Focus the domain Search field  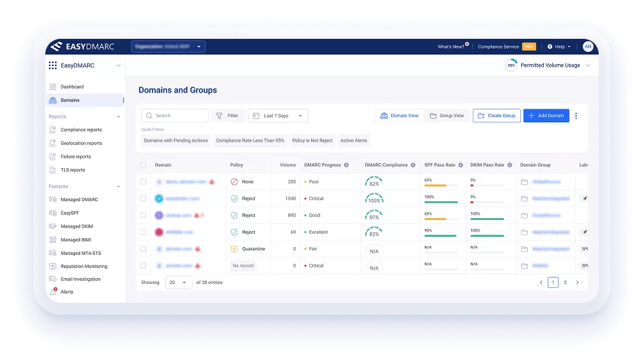click(x=175, y=116)
